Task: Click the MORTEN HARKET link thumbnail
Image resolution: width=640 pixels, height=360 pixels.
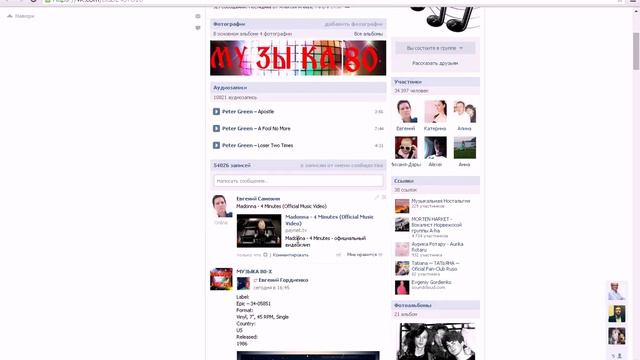Action: point(402,224)
